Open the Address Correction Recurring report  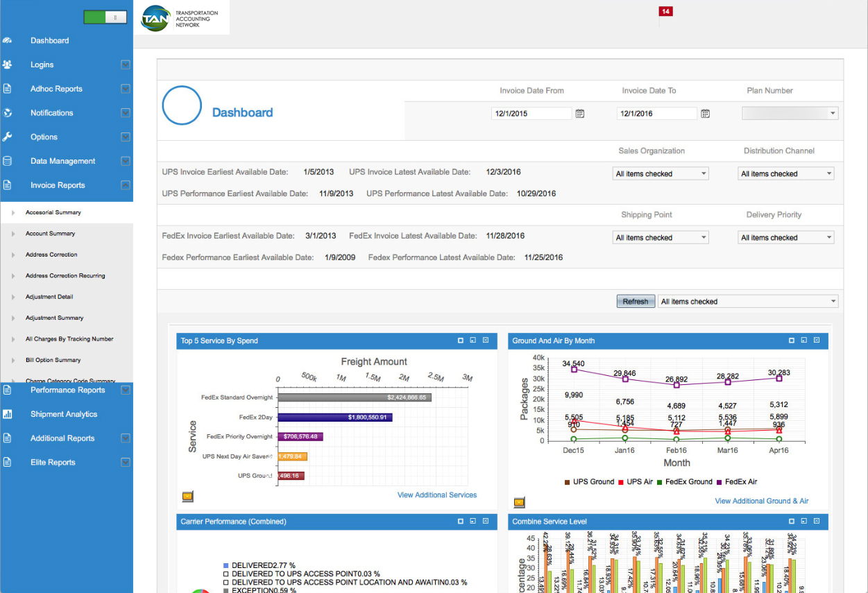coord(65,276)
